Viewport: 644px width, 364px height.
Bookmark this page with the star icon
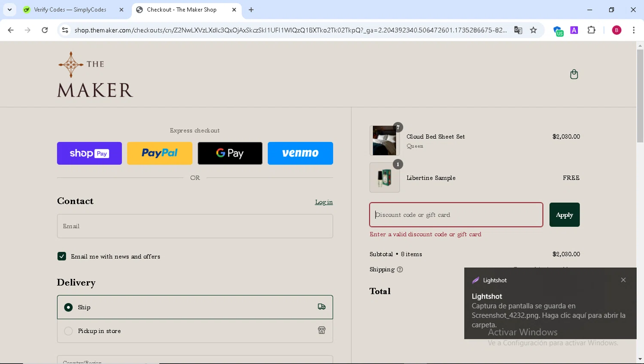[x=533, y=30]
